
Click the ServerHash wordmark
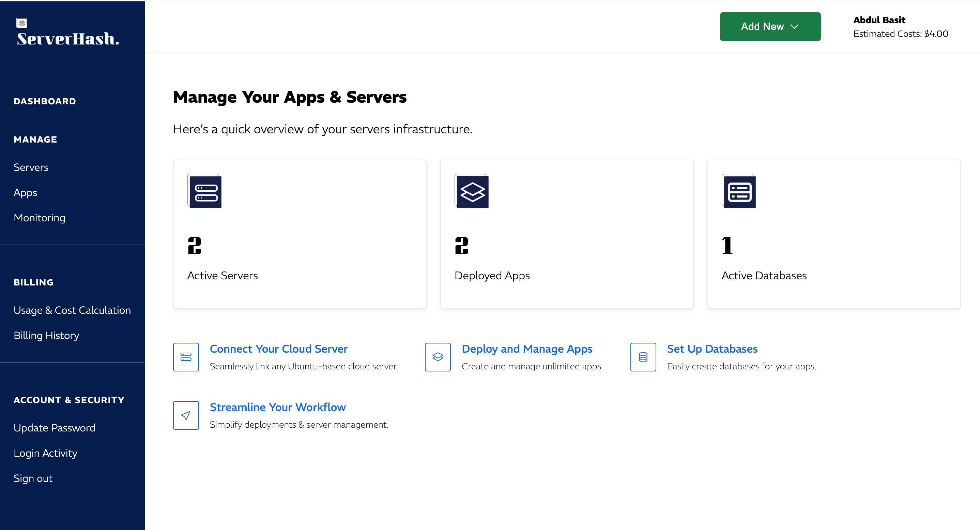(x=68, y=39)
